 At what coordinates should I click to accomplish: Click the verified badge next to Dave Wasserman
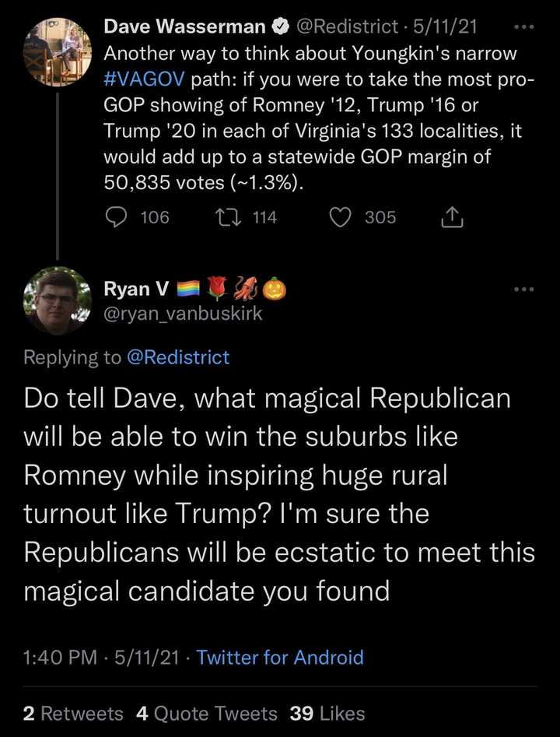278,27
